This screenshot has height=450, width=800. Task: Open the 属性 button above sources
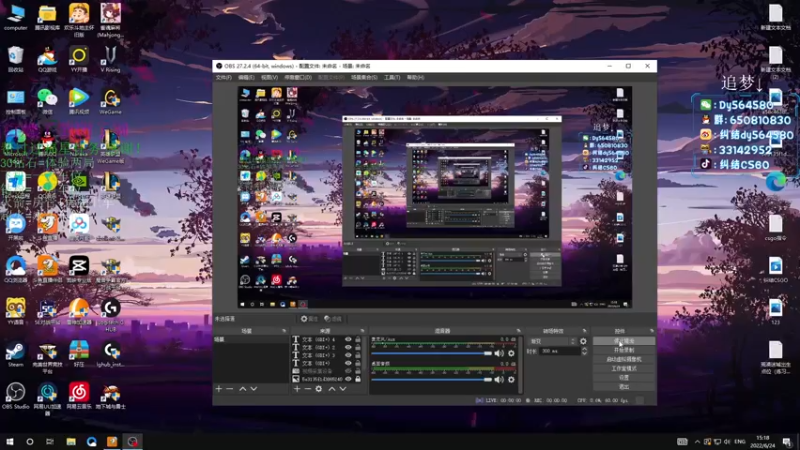[309, 319]
